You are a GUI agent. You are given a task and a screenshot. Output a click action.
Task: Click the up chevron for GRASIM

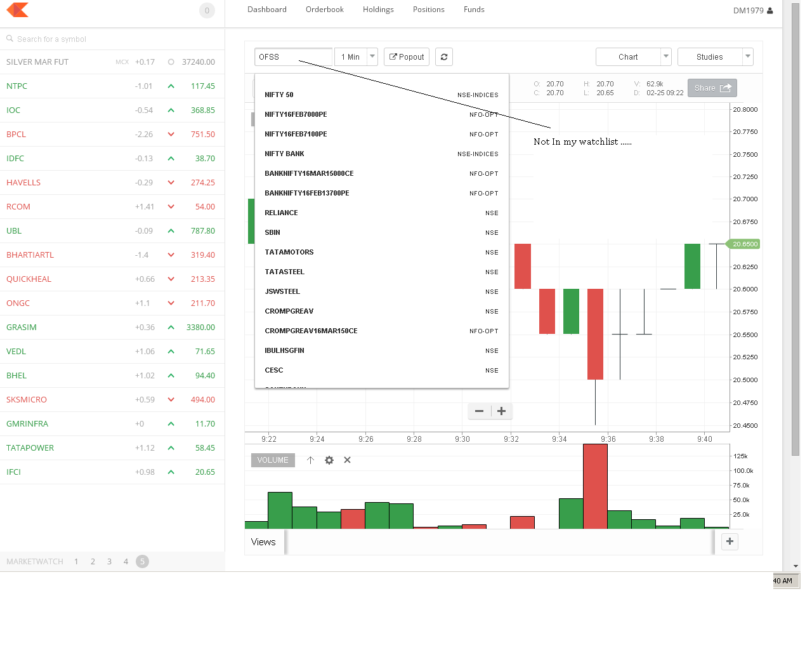[171, 328]
